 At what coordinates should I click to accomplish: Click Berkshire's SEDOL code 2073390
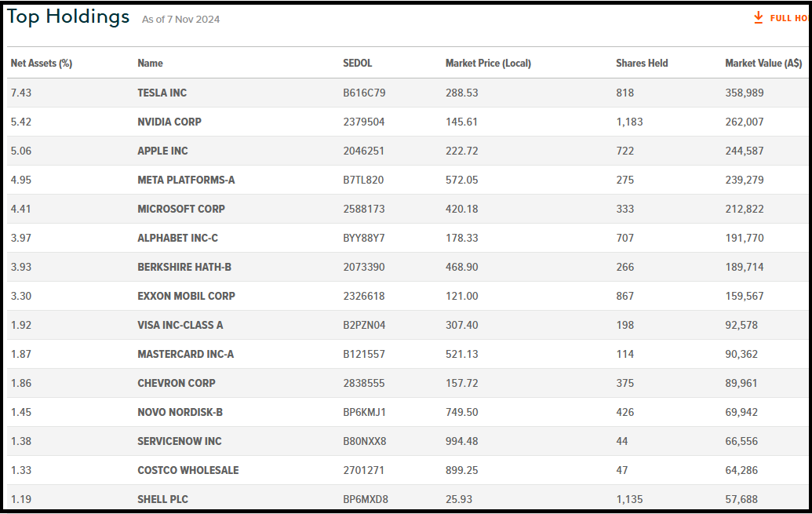click(364, 267)
